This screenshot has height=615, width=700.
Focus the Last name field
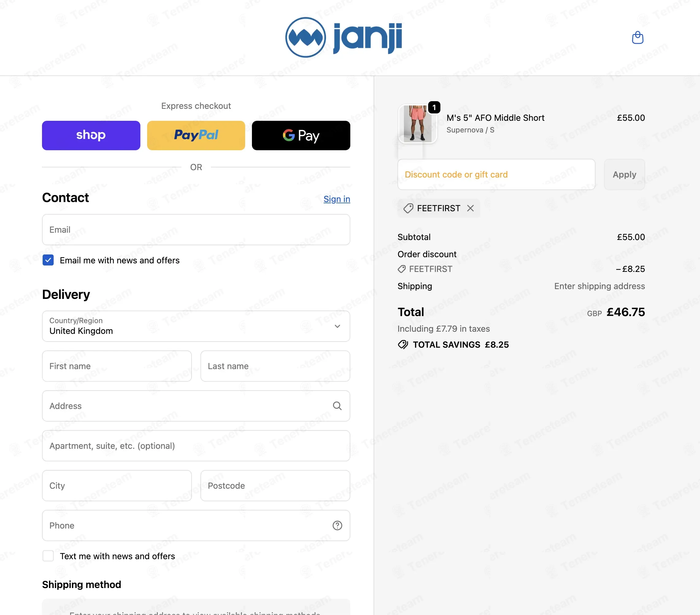(275, 366)
